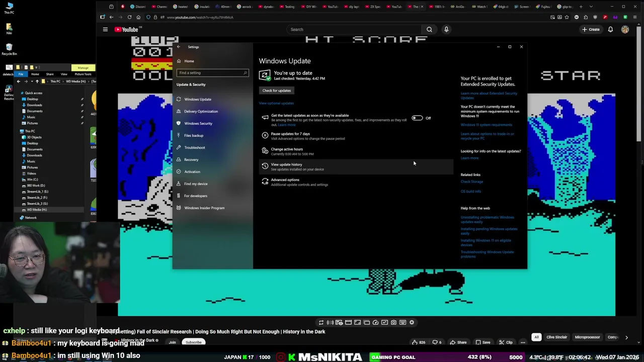
Task: Open View update history option
Action: [x=356, y=166]
